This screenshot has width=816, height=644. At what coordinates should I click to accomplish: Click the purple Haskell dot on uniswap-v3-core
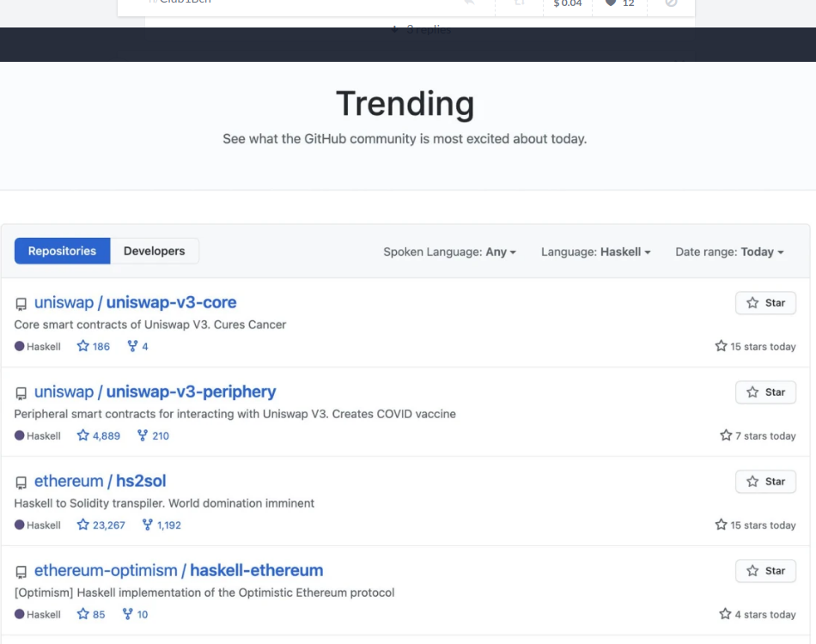pos(19,346)
